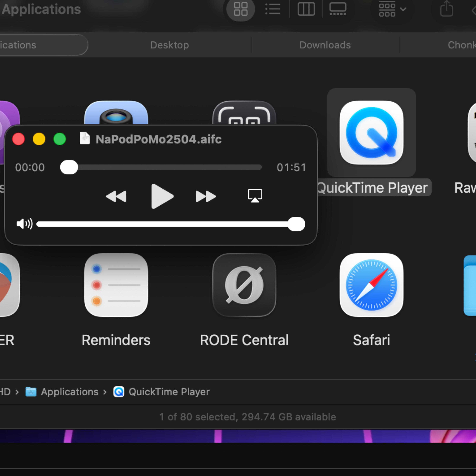
Task: Click the rewind button
Action: 116,196
